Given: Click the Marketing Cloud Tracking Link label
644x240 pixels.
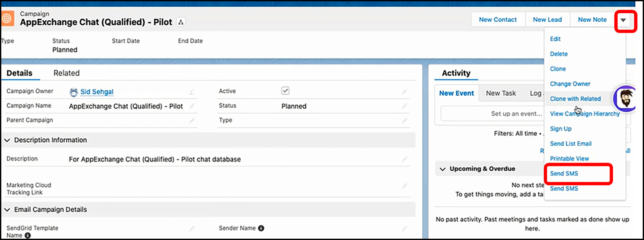Looking at the screenshot, I should 29,189.
